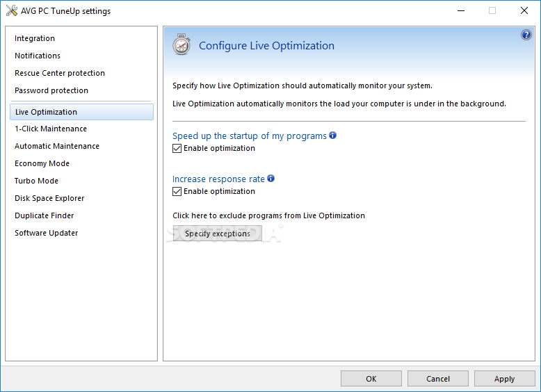Select Disk Space Explorer settings
The image size is (541, 392).
[49, 198]
